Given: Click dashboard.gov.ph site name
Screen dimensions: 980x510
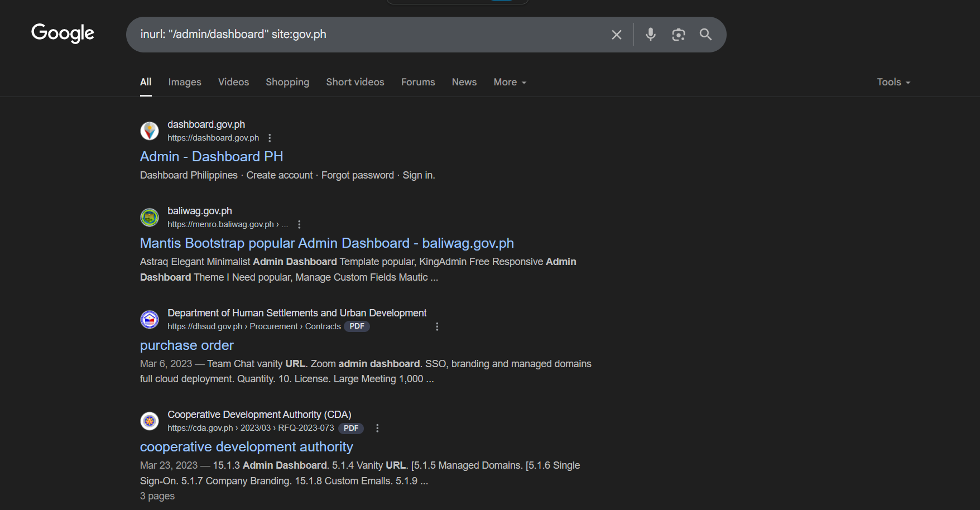Looking at the screenshot, I should [x=206, y=124].
